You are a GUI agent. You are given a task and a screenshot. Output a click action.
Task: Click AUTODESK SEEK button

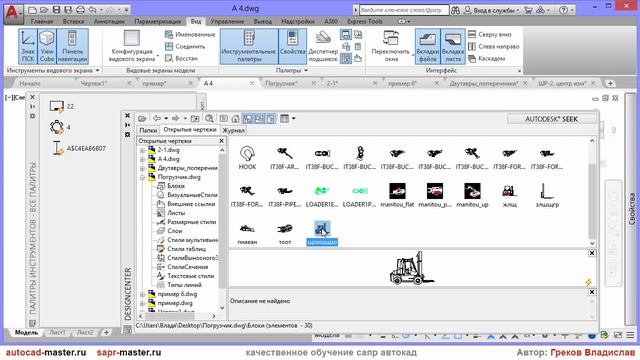[x=551, y=119]
